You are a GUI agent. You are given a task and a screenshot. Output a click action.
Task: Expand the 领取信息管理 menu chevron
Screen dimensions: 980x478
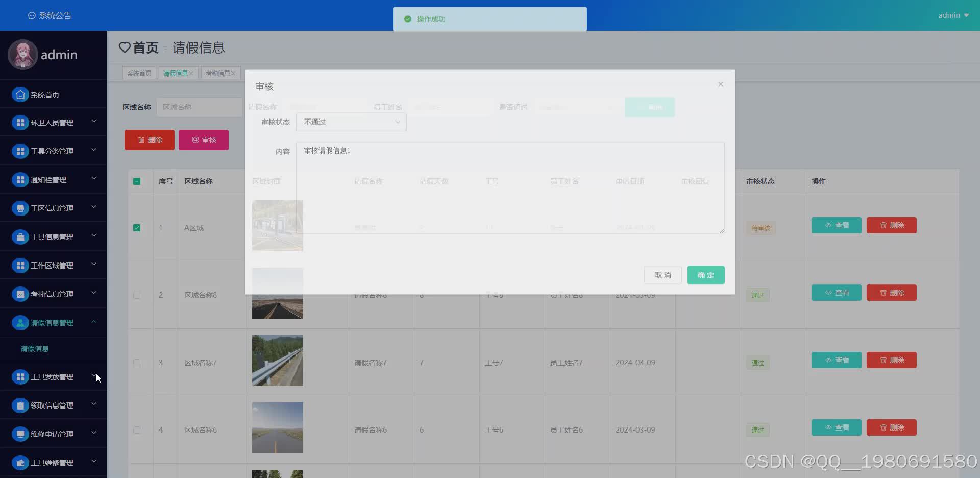[94, 404]
